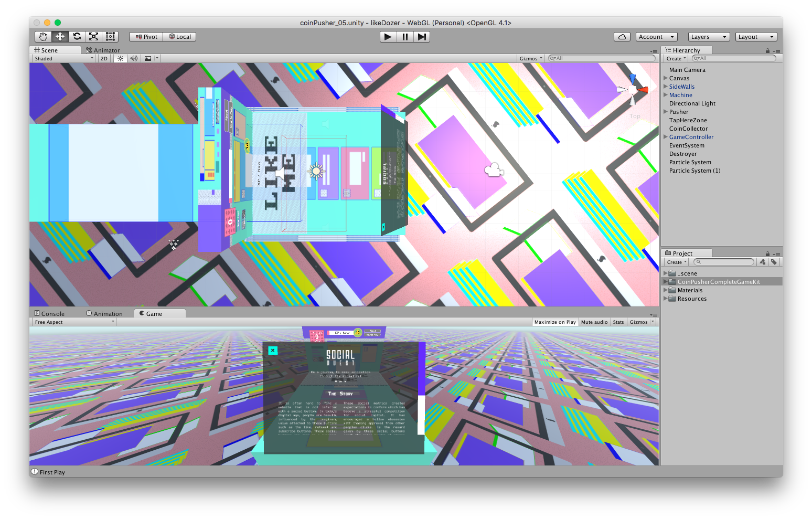812x519 pixels.
Task: Toggle scene audio speaker icon
Action: click(134, 59)
